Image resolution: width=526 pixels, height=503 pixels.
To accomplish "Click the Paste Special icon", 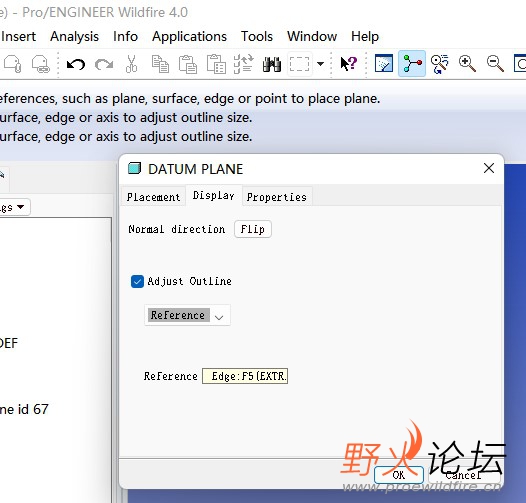I will pyautogui.click(x=216, y=64).
